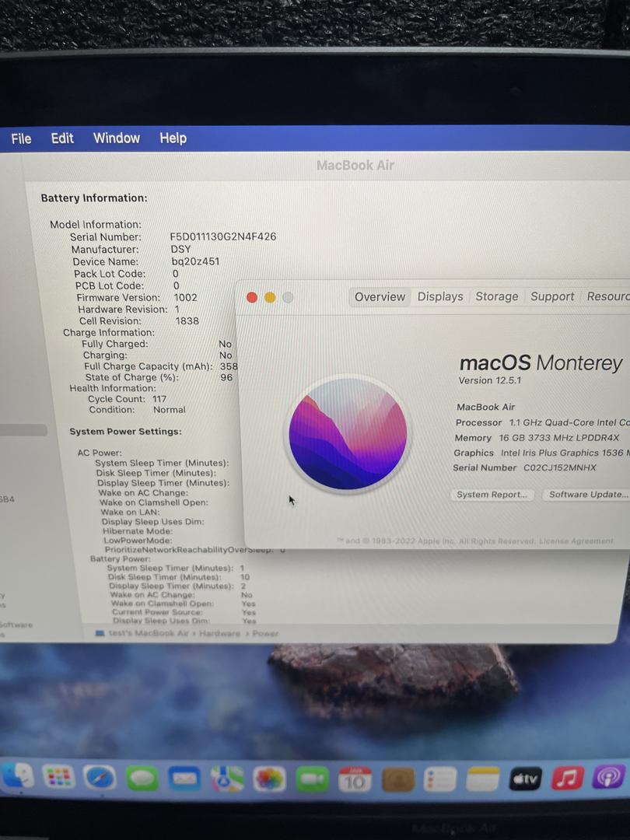
Task: Click the Memory value 16 GB 3733 MHz
Action: pyautogui.click(x=558, y=438)
